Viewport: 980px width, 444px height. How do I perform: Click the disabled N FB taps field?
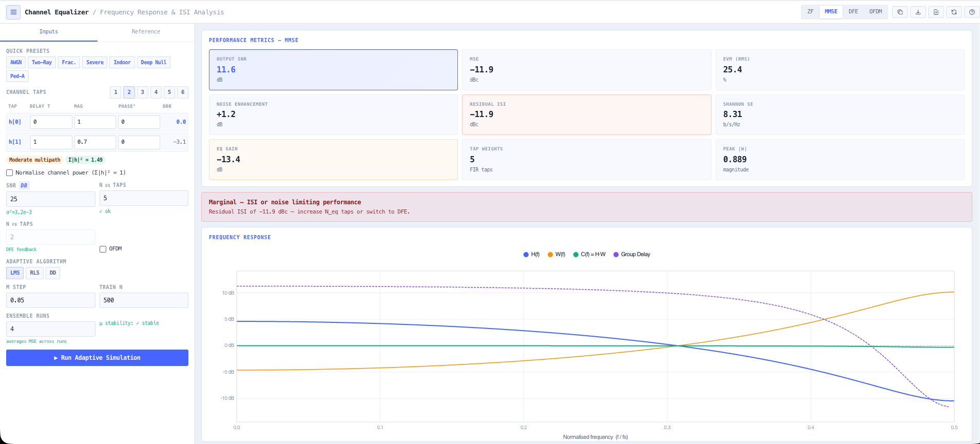tap(51, 237)
